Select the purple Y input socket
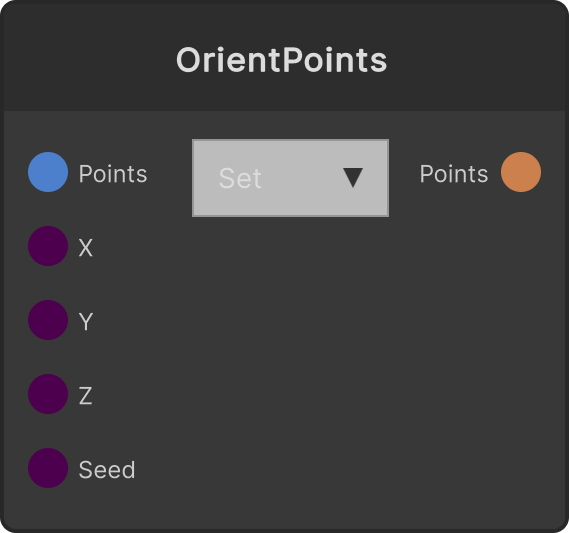 point(48,320)
